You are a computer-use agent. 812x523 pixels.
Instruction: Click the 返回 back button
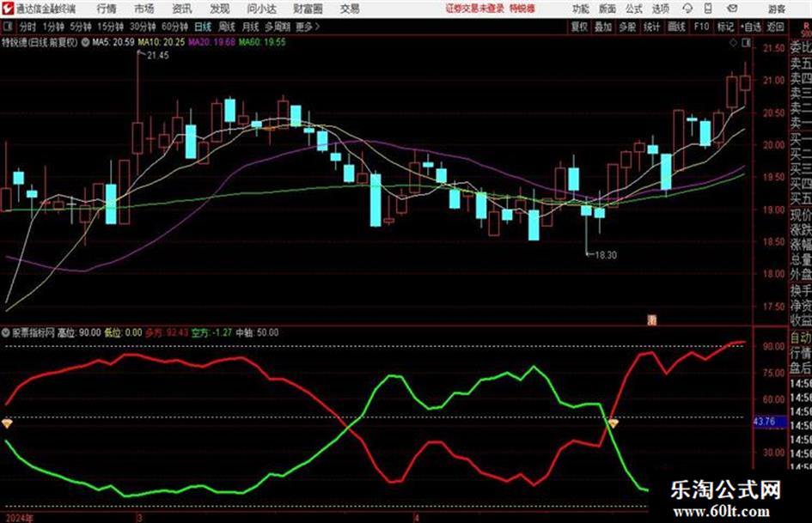pyautogui.click(x=775, y=27)
